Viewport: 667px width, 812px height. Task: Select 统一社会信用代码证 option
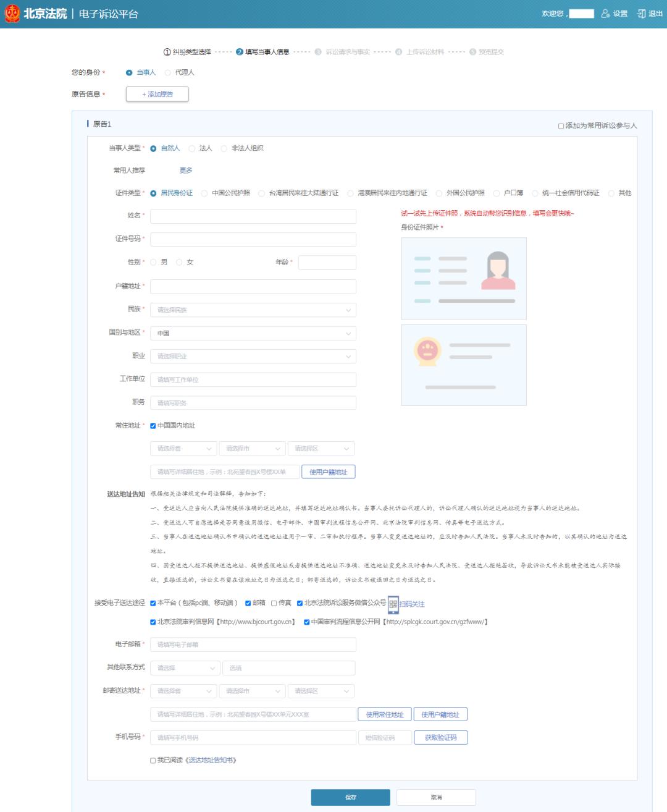535,193
